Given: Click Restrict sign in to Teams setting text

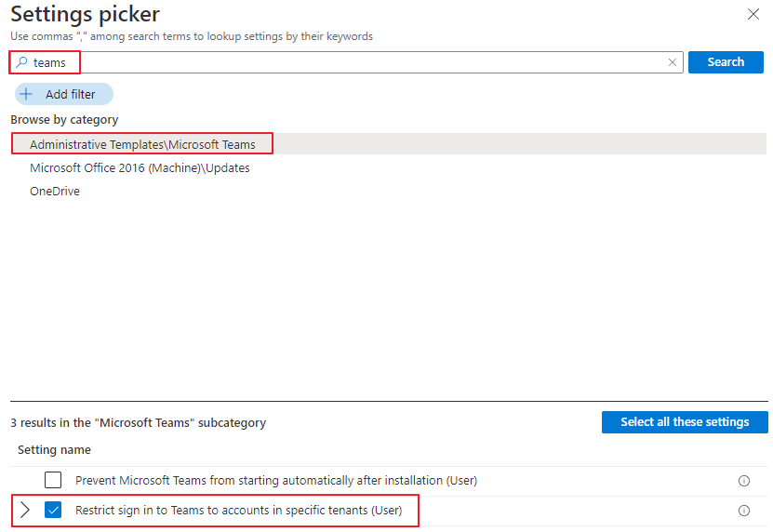Looking at the screenshot, I should tap(239, 510).
